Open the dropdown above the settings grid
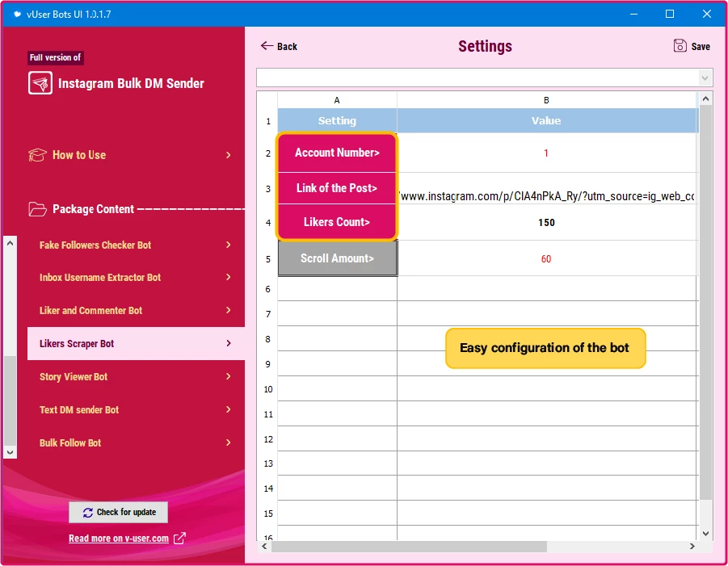728x566 pixels. (705, 78)
